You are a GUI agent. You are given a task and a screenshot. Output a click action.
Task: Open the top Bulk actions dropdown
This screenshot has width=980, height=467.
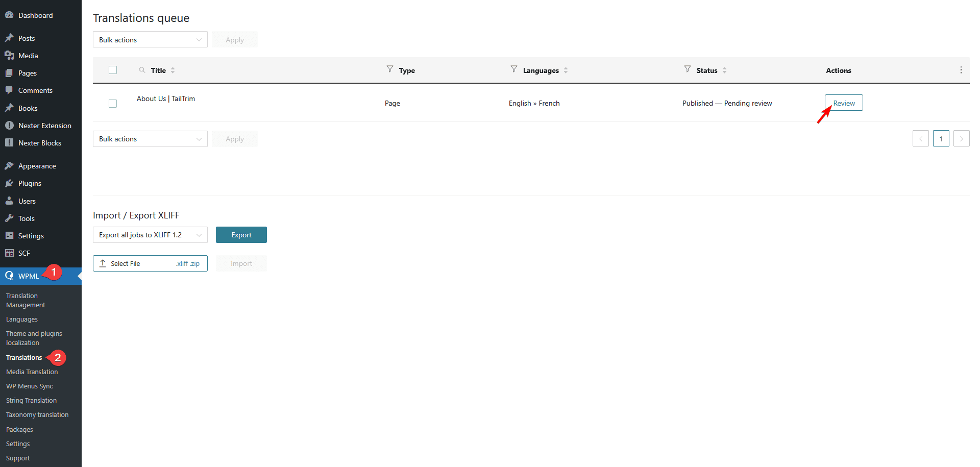(150, 39)
